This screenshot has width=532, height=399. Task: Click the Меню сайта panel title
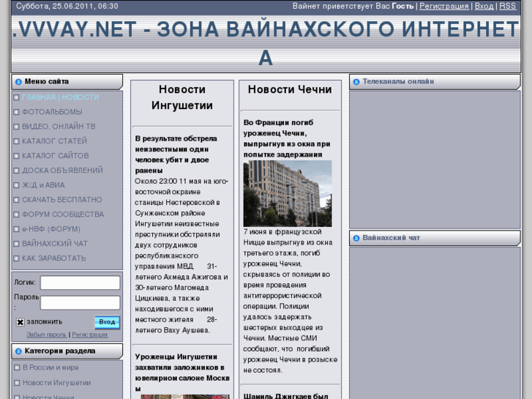tap(47, 81)
